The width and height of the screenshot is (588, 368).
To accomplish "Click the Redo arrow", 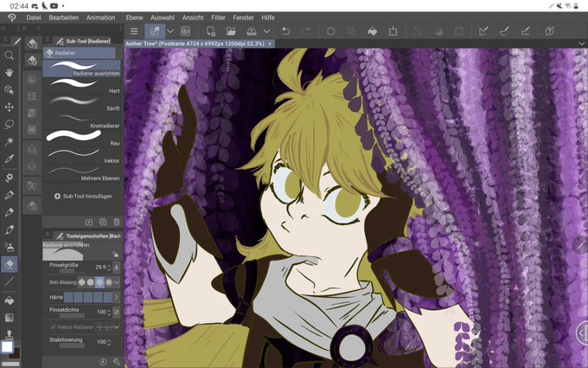I will (x=306, y=31).
